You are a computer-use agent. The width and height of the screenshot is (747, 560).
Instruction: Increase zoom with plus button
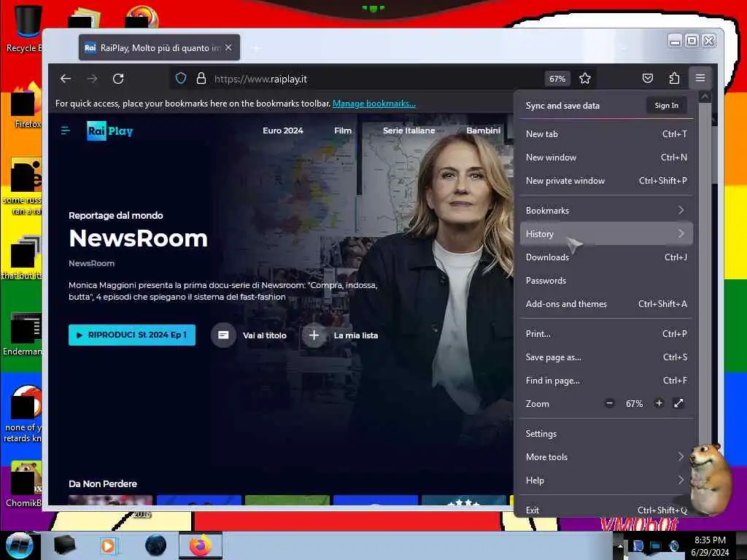(659, 403)
